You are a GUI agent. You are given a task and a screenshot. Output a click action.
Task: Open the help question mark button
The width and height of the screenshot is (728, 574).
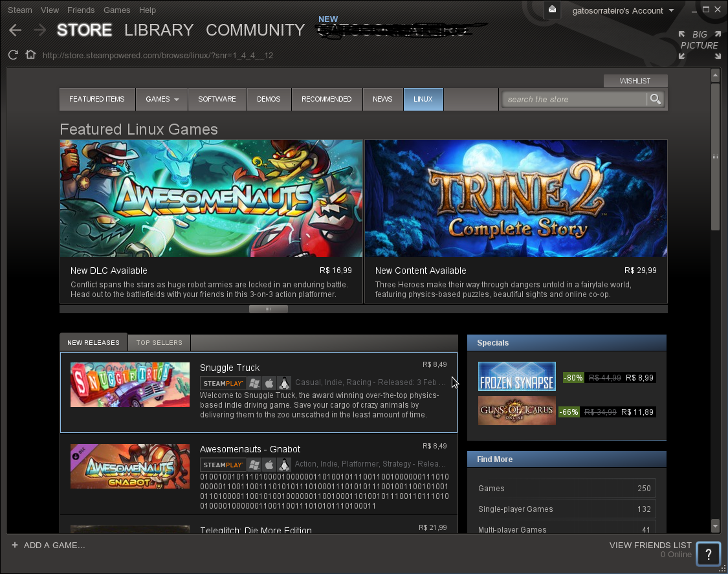(708, 554)
